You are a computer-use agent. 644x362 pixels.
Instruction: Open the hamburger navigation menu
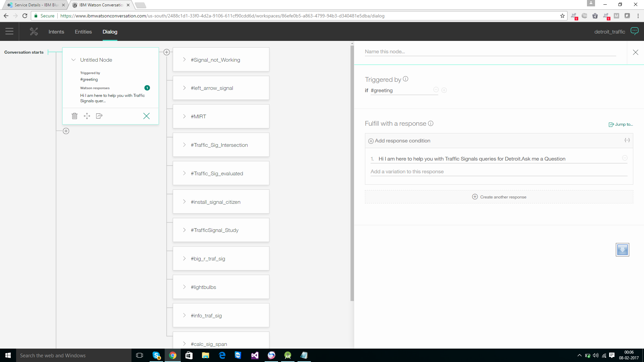[x=9, y=32]
